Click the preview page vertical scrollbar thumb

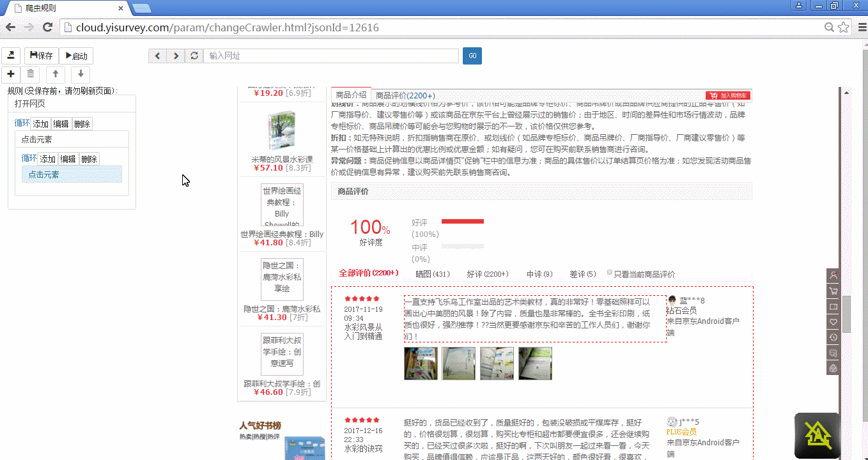pos(846,314)
